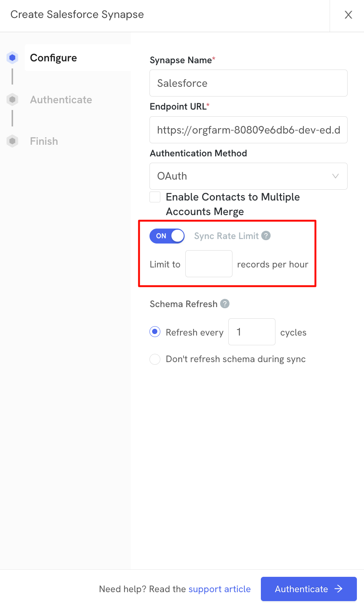This screenshot has width=364, height=603.
Task: Open the support article link
Action: (219, 589)
